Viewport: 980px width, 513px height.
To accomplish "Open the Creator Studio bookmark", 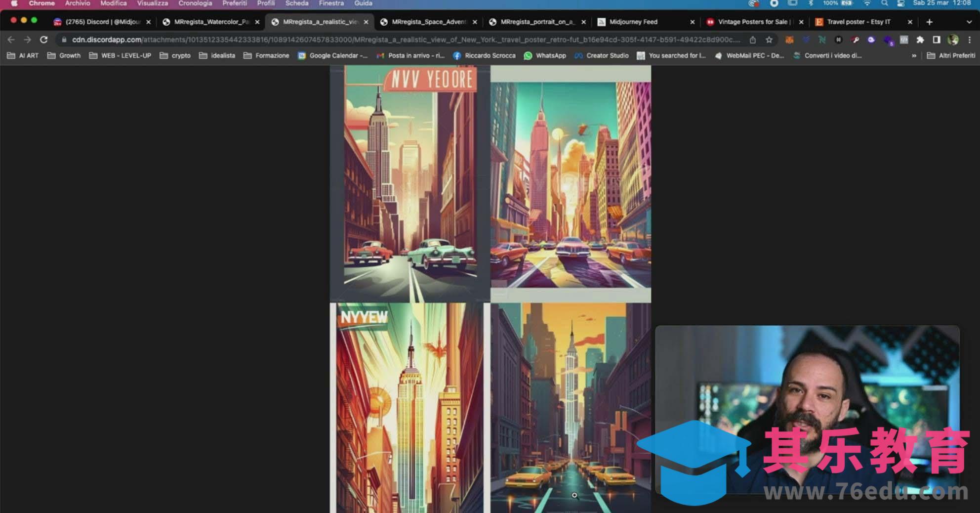I will click(602, 55).
